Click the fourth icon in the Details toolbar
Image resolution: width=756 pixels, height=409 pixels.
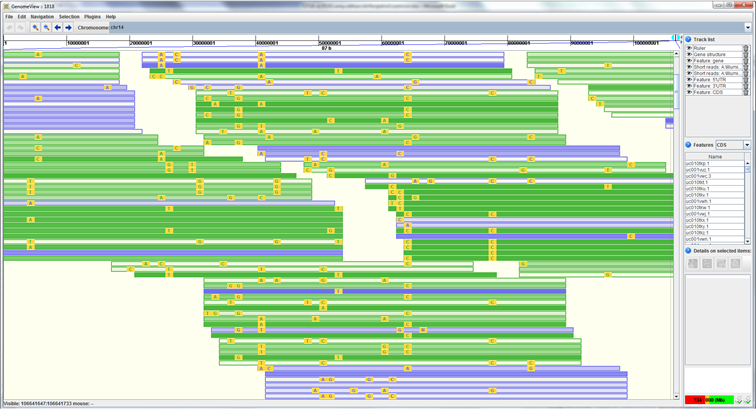(735, 263)
